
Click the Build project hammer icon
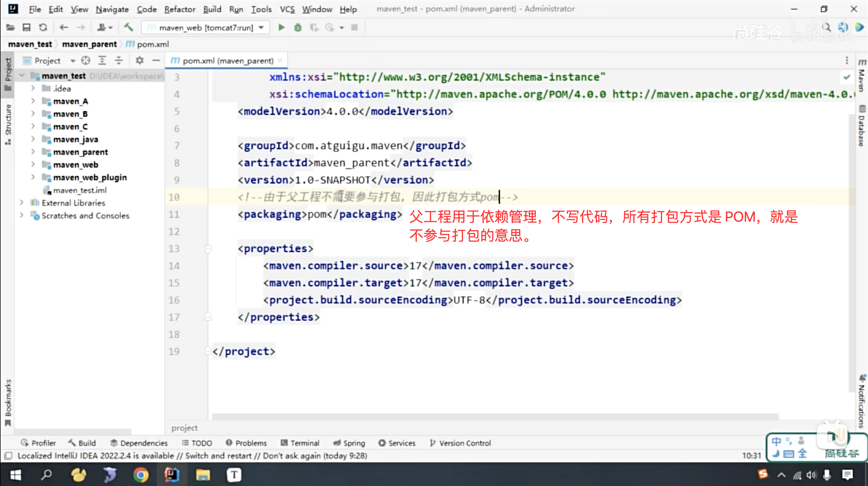128,27
